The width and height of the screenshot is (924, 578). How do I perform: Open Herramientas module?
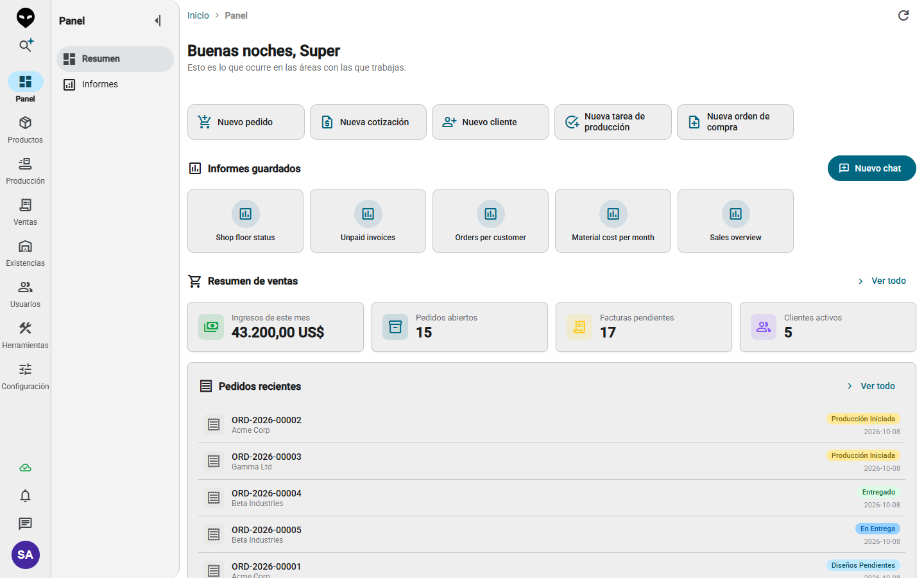click(x=25, y=335)
